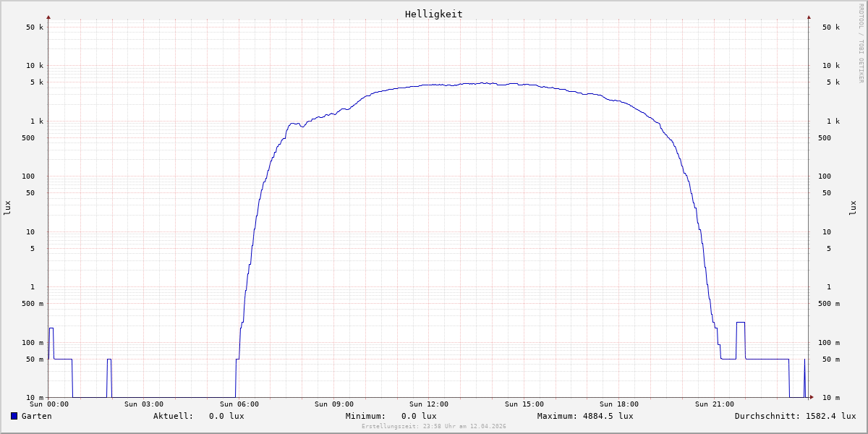868x434 pixels.
Task: Click the red arrow atop the right y-axis
Action: (x=809, y=17)
